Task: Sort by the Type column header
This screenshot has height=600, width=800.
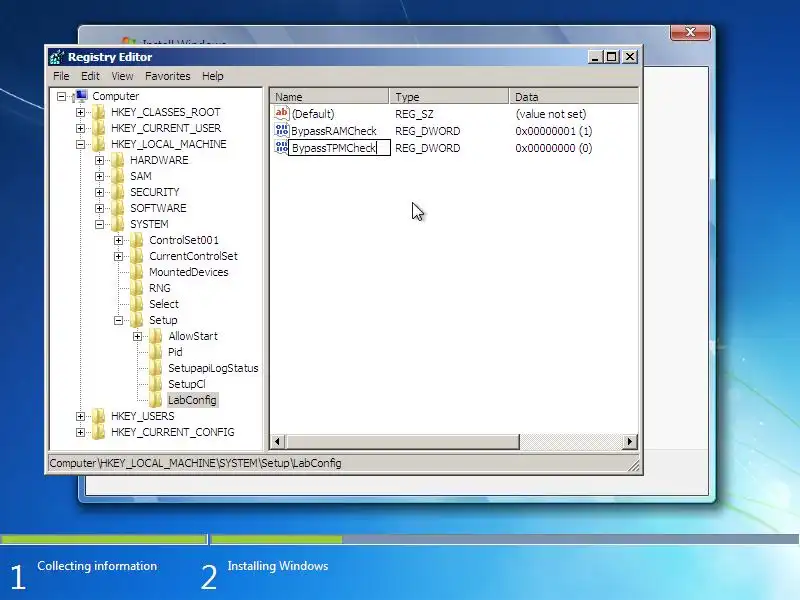Action: (x=449, y=96)
